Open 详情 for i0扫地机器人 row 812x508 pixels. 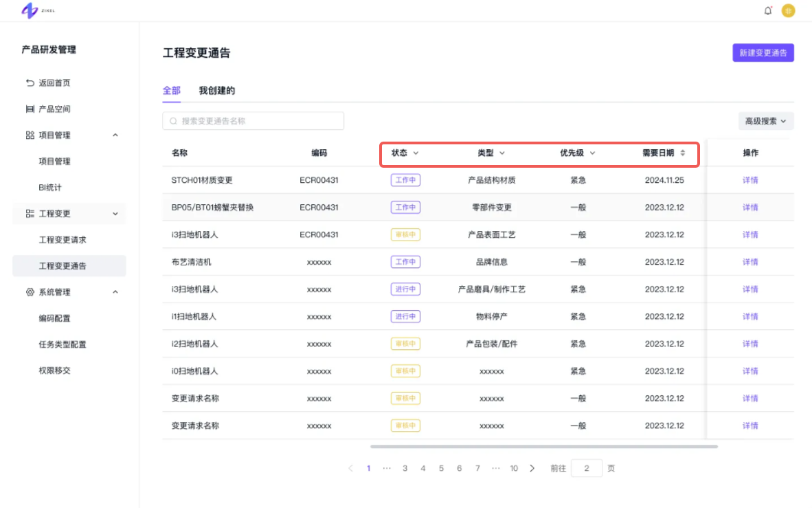(x=750, y=371)
